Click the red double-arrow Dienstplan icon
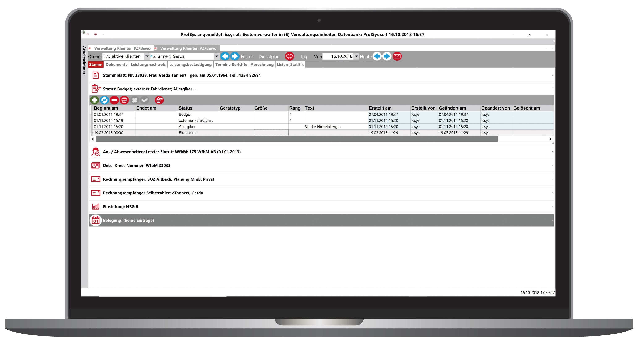The width and height of the screenshot is (644, 342). [x=289, y=56]
